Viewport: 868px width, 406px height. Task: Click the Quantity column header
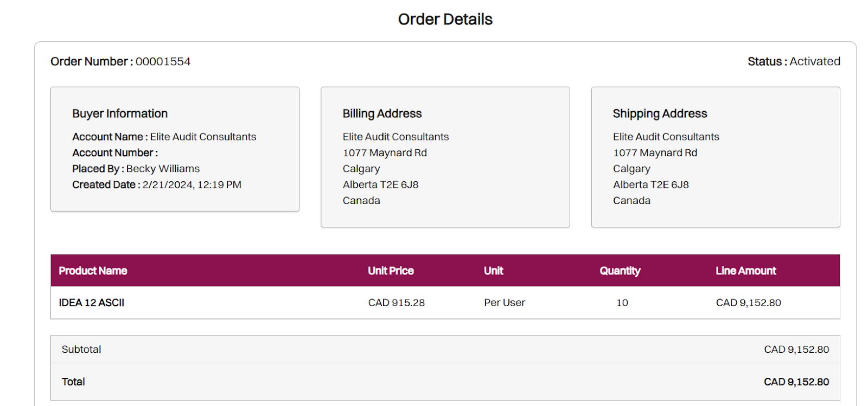[620, 270]
